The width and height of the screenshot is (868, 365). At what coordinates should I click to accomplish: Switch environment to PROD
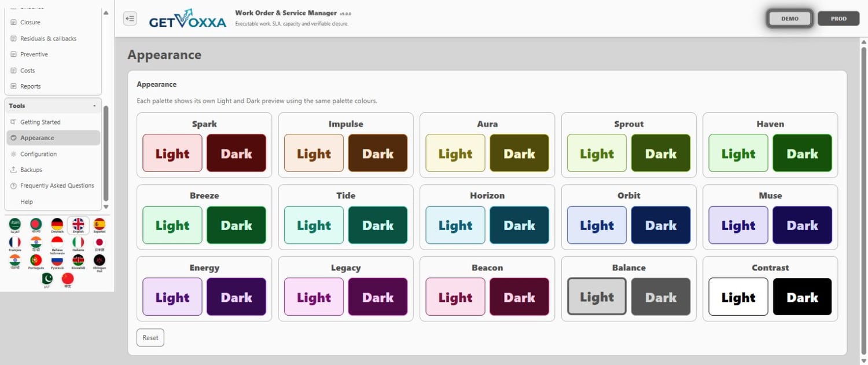[x=838, y=19]
